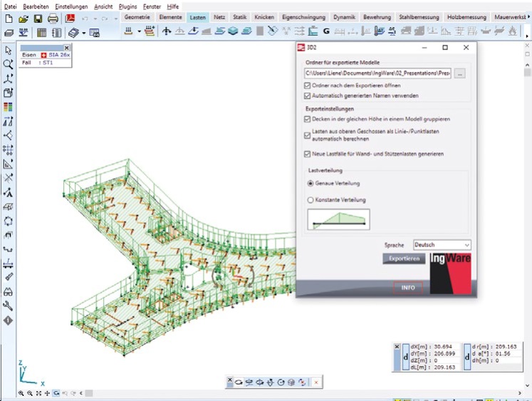Click the letter A text tool in the left sidebar

[x=8, y=192]
